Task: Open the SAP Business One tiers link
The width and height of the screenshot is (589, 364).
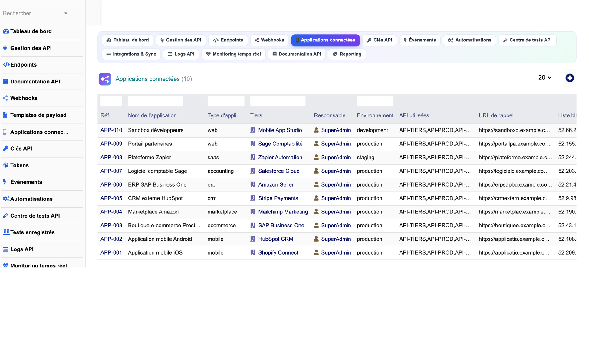Action: [x=281, y=226]
